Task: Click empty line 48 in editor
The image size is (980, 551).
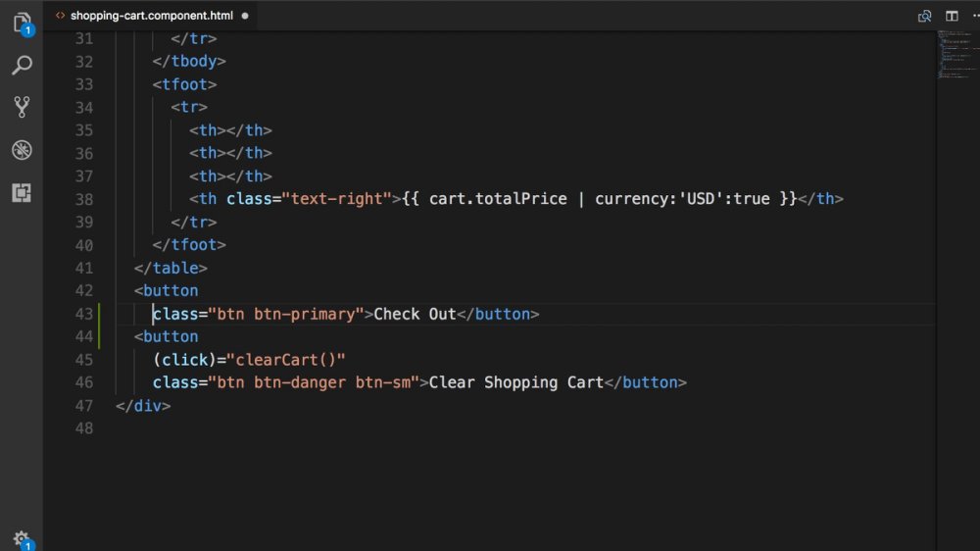Action: (x=525, y=428)
